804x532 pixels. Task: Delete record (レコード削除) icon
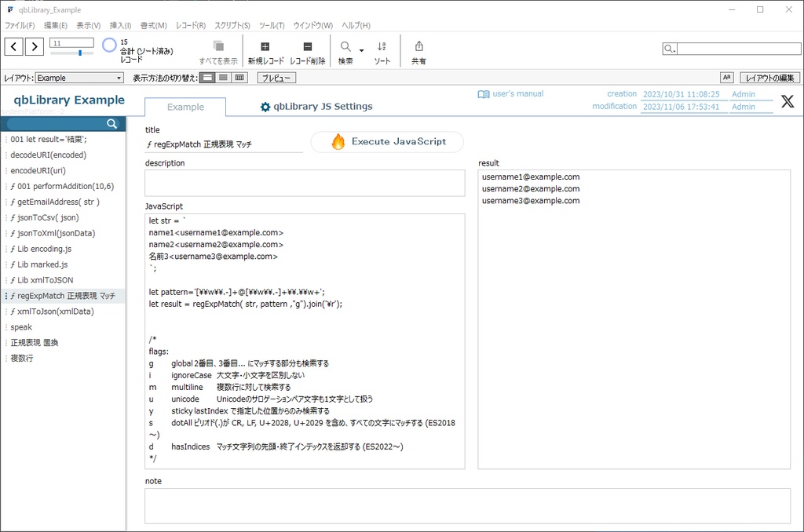coord(308,46)
